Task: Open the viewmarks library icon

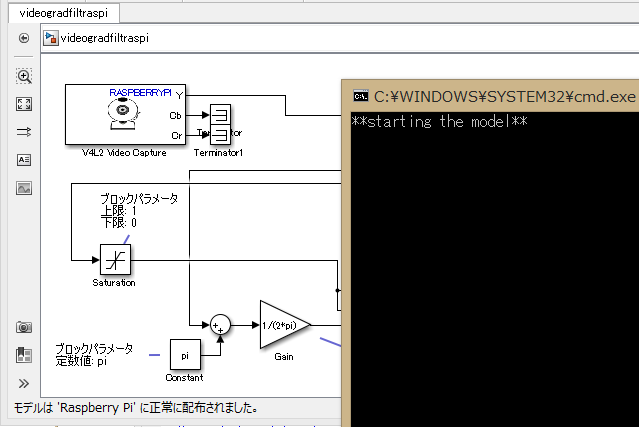Action: [24, 355]
